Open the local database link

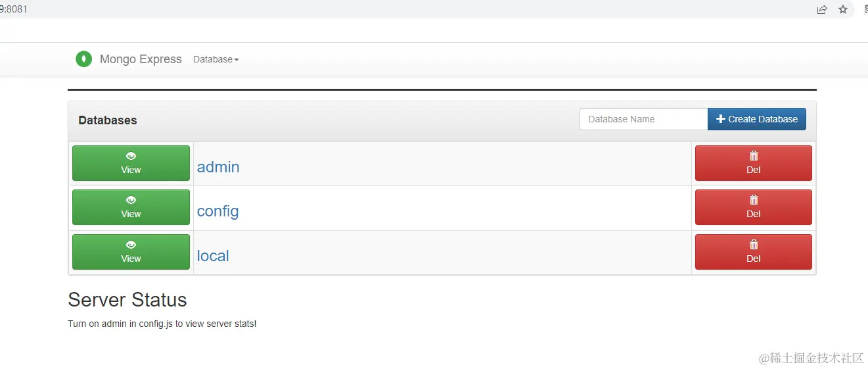click(213, 256)
